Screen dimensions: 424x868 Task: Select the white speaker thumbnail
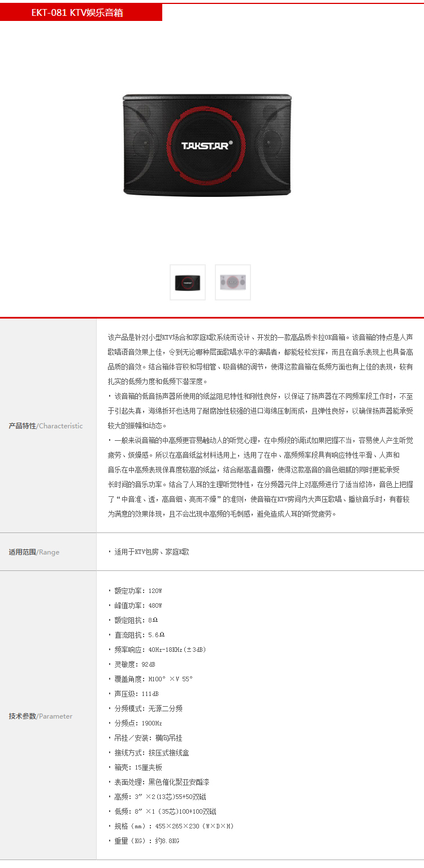coord(232,282)
